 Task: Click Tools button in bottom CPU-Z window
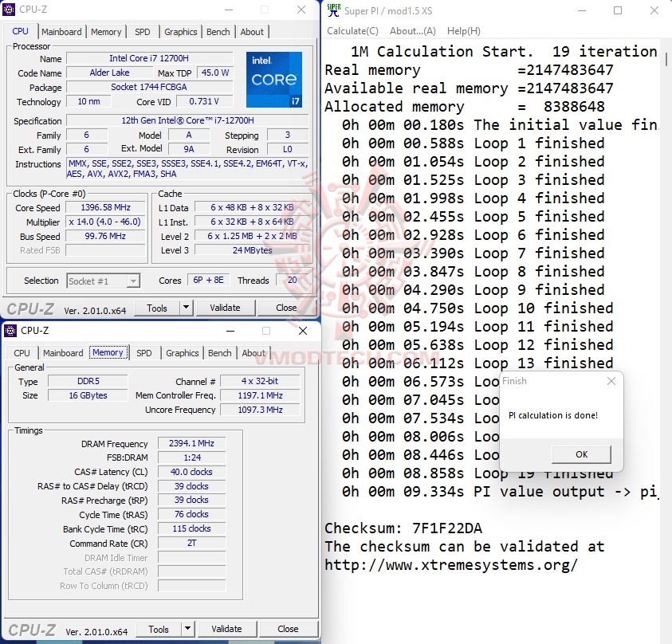click(159, 629)
